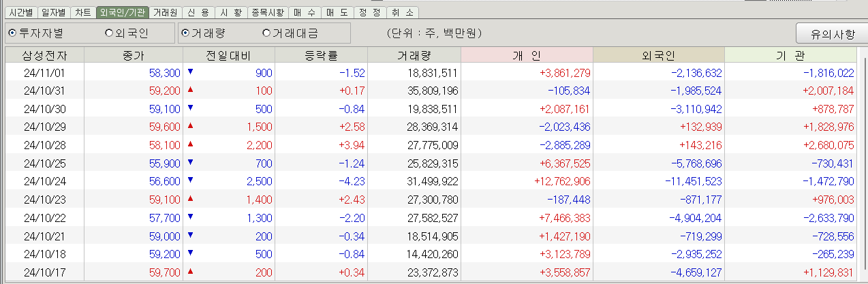This screenshot has height=284, width=868.
Task: Select the 24/10/23 date cell
Action: coord(44,200)
